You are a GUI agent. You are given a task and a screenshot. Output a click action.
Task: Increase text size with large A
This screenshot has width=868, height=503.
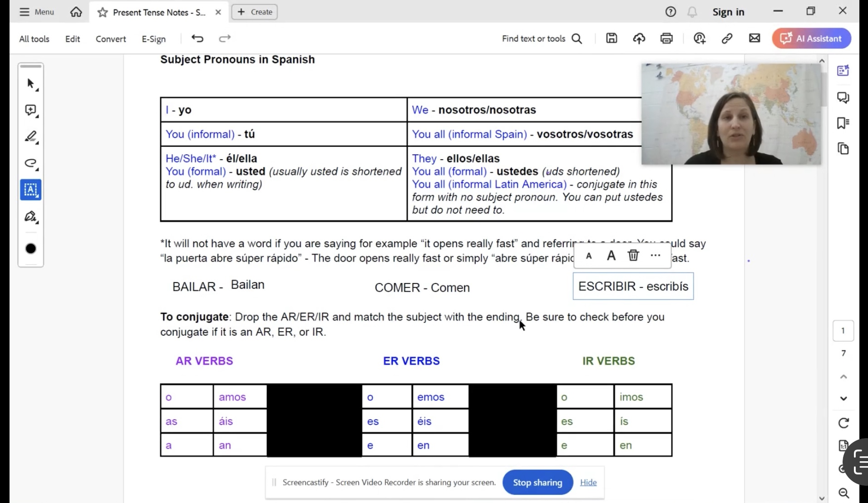611,256
